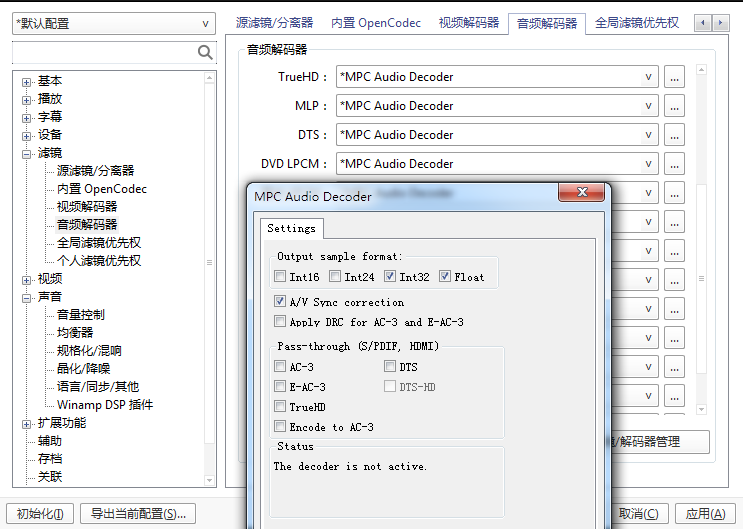The height and width of the screenshot is (529, 743).
Task: Toggle Encode to AC-3 checkbox
Action: click(280, 426)
